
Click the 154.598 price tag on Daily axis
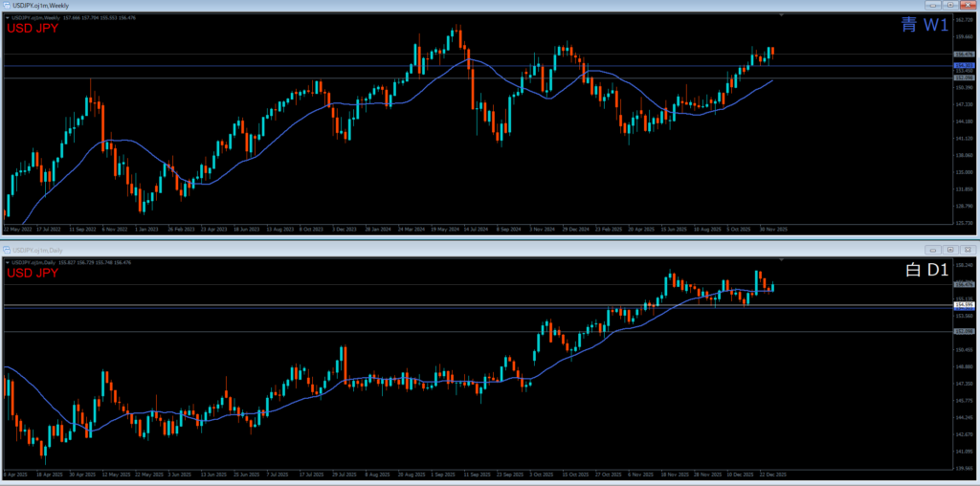(x=963, y=304)
